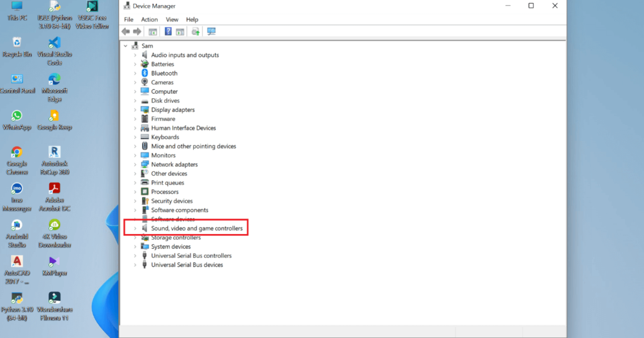This screenshot has height=338, width=644.
Task: Select the VSDC Free Video Editor icon
Action: click(92, 15)
